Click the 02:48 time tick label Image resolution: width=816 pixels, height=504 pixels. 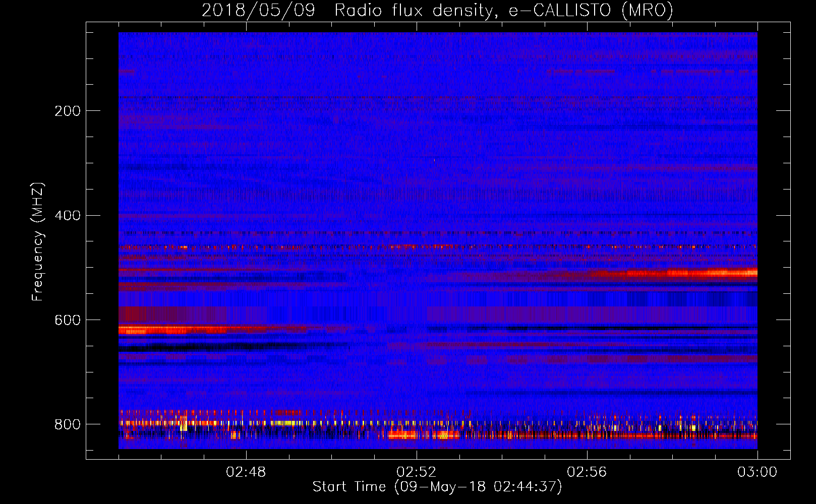coord(246,472)
